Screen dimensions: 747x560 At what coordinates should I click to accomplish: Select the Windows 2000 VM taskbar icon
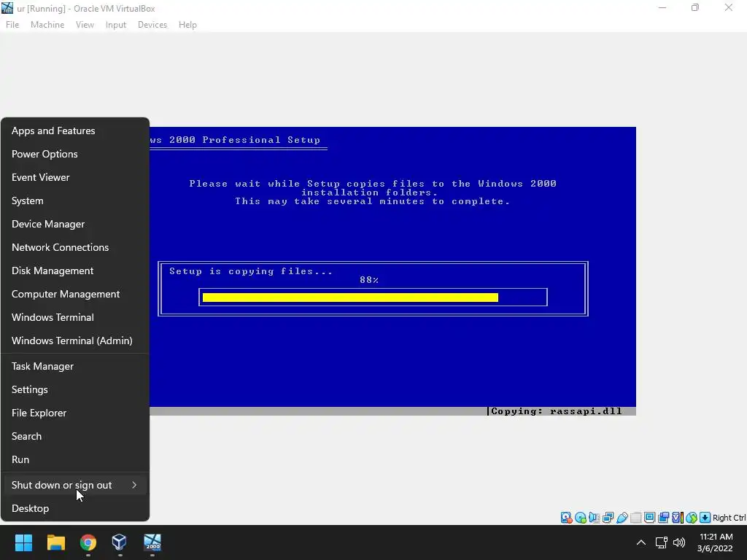tap(152, 542)
